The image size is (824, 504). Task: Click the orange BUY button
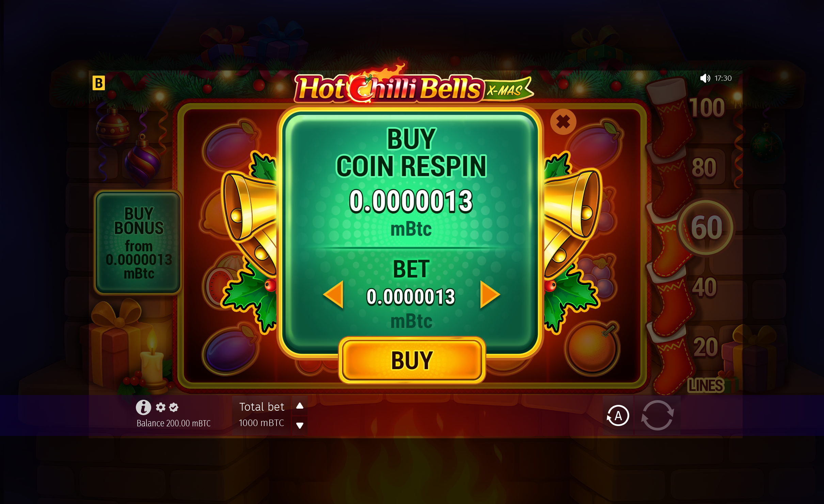[412, 360]
